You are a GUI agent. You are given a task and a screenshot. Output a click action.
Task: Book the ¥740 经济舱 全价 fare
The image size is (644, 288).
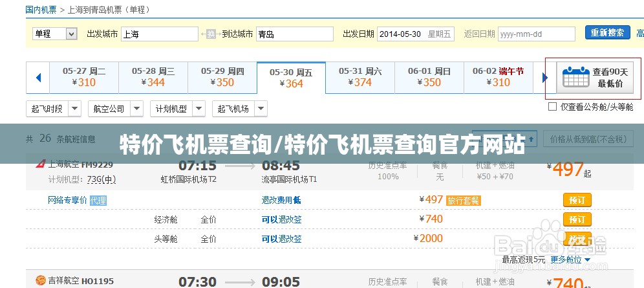coord(577,219)
